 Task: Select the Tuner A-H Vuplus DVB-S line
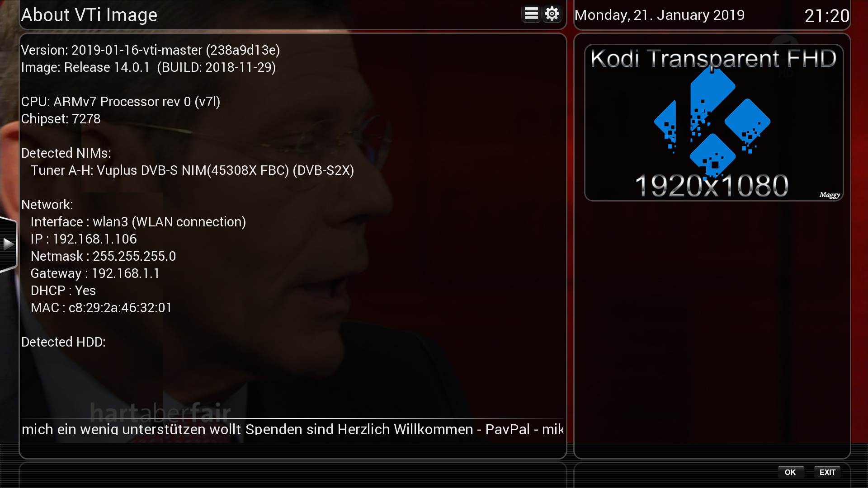coord(192,170)
